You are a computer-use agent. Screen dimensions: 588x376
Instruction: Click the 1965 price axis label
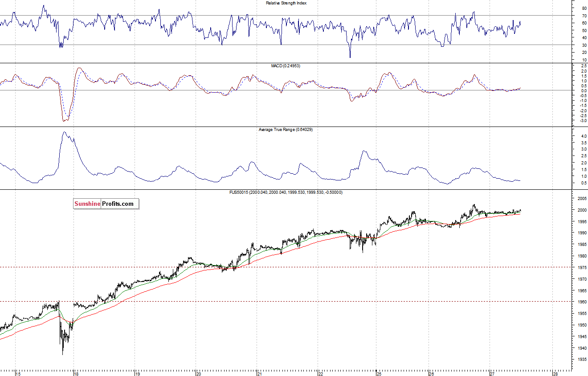(583, 290)
